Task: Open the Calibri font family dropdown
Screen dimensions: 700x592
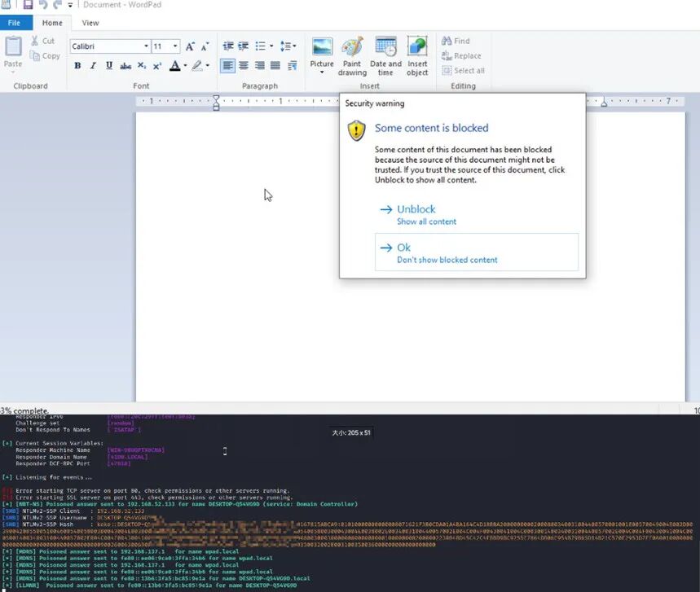Action: (x=146, y=46)
